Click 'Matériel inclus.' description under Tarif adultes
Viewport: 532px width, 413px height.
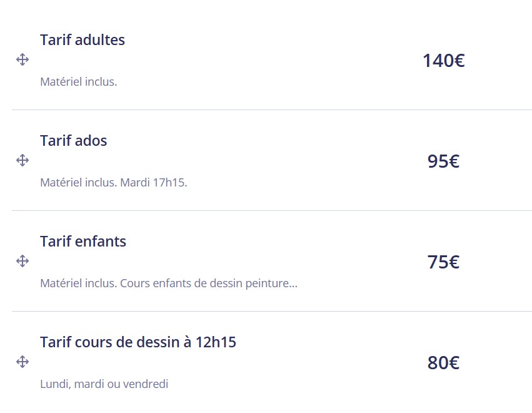click(78, 82)
